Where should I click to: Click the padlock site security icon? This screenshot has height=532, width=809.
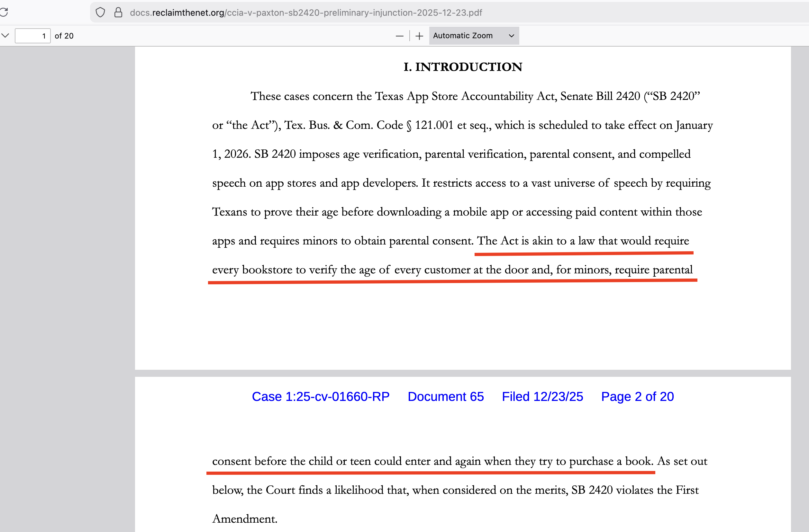[x=118, y=13]
